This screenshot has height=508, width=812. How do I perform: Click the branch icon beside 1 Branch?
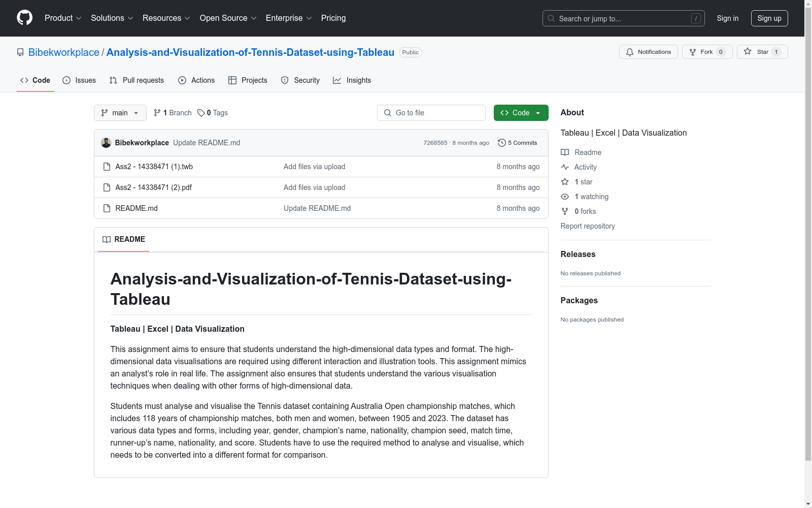pos(157,113)
